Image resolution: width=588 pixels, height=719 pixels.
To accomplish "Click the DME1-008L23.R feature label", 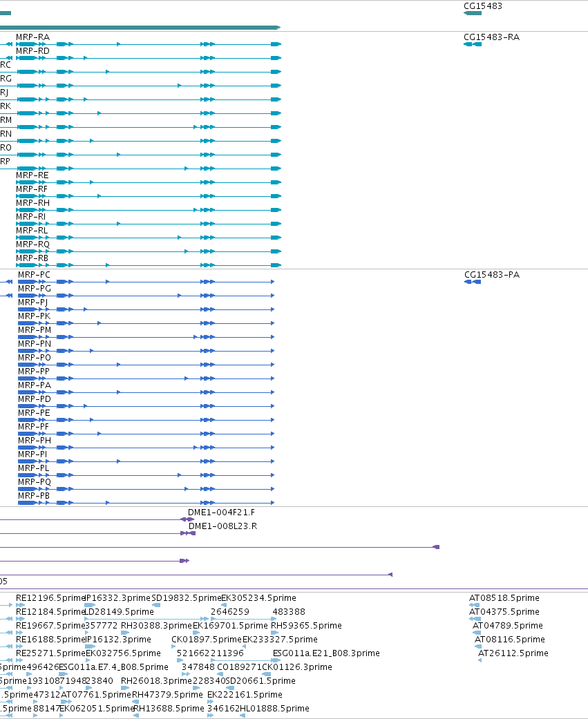I will pos(223,526).
